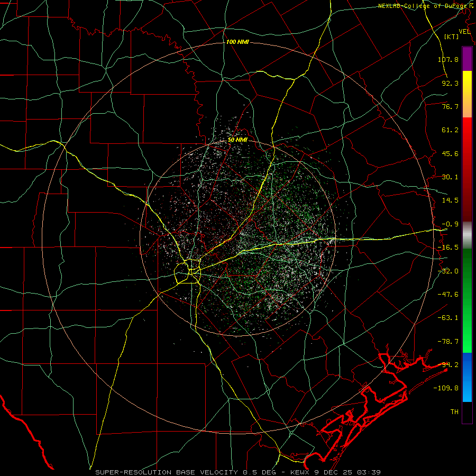Click the 76.7 velocity scale value
This screenshot has width=476, height=476.
450,106
